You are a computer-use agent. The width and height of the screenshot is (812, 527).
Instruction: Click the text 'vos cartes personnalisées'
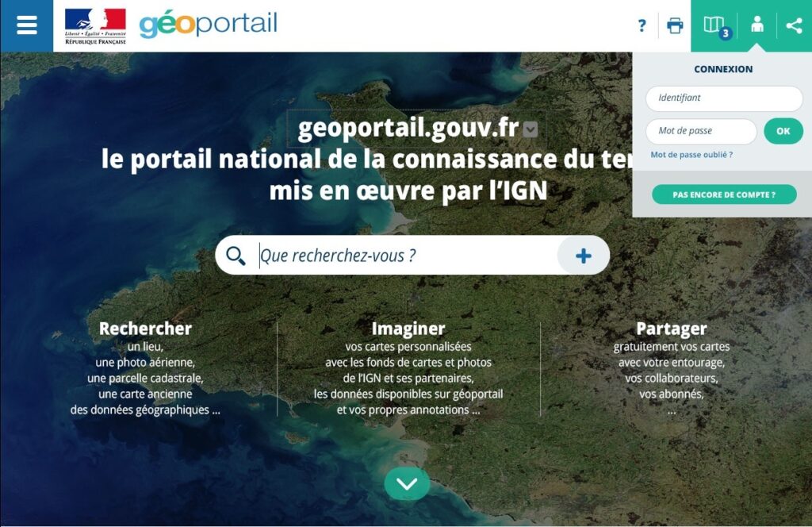[408, 347]
